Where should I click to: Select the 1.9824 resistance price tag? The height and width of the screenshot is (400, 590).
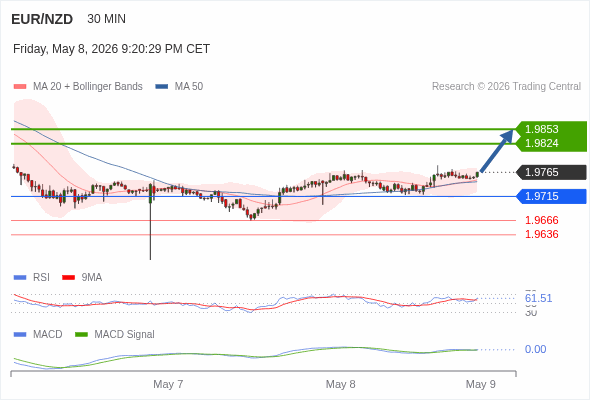point(551,143)
